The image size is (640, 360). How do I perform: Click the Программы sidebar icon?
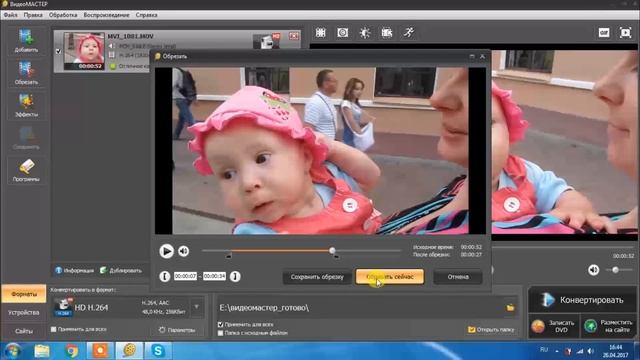[x=26, y=170]
